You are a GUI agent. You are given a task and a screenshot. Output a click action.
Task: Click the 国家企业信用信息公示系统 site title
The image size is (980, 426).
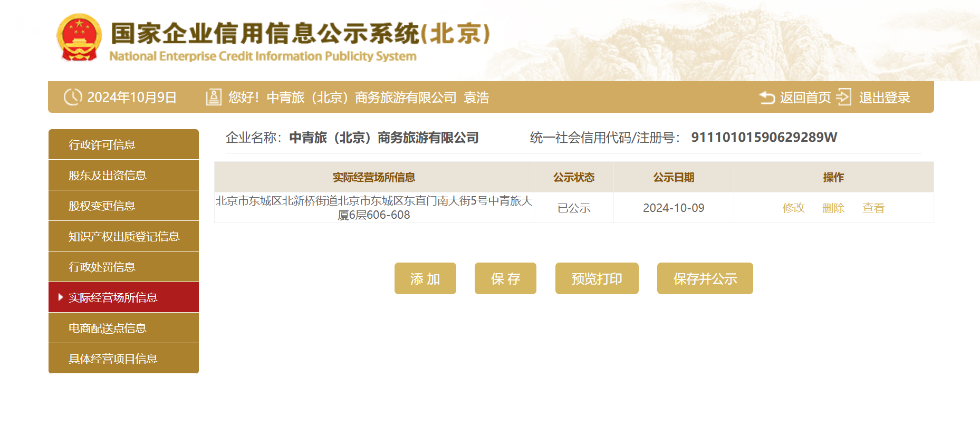point(301,33)
